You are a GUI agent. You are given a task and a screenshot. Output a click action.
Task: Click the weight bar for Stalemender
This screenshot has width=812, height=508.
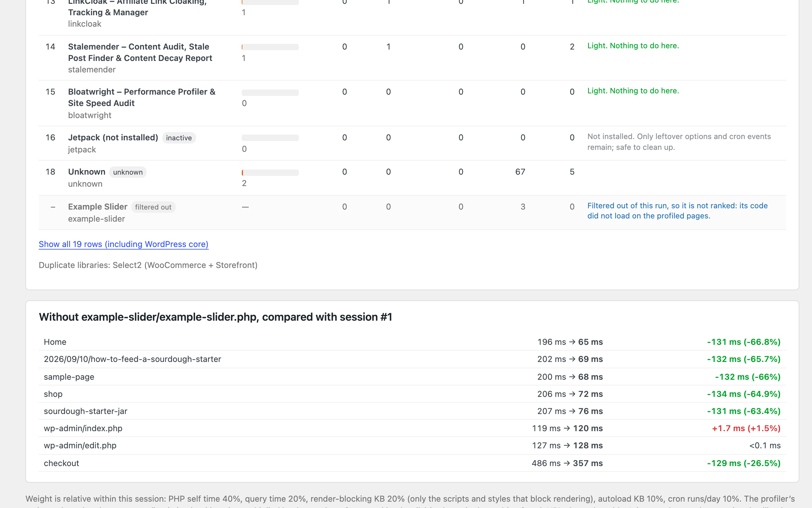270,47
